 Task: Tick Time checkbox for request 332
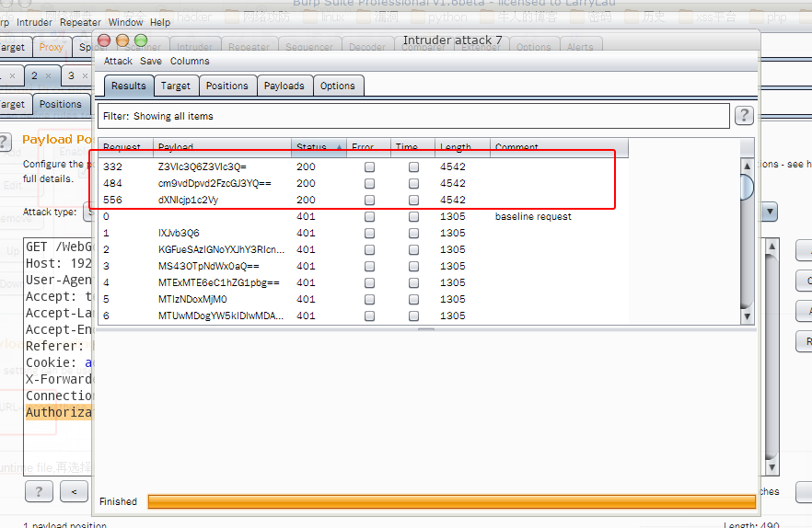[413, 166]
